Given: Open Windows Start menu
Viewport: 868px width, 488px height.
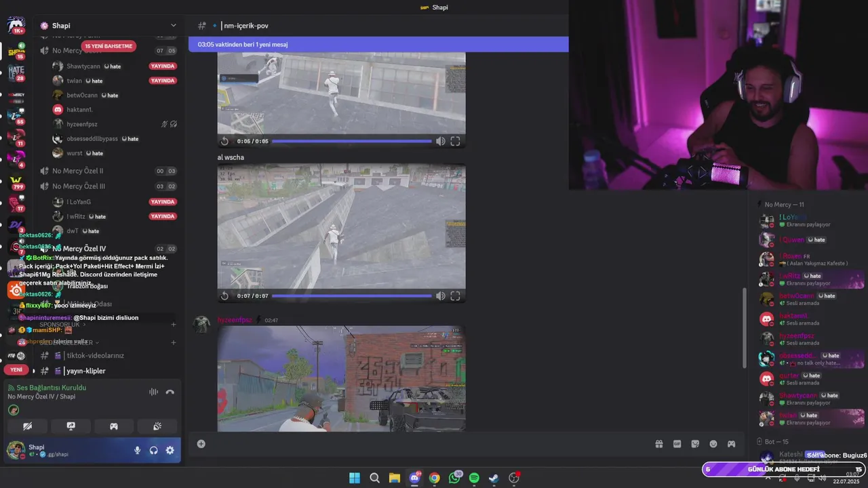Looking at the screenshot, I should (355, 478).
